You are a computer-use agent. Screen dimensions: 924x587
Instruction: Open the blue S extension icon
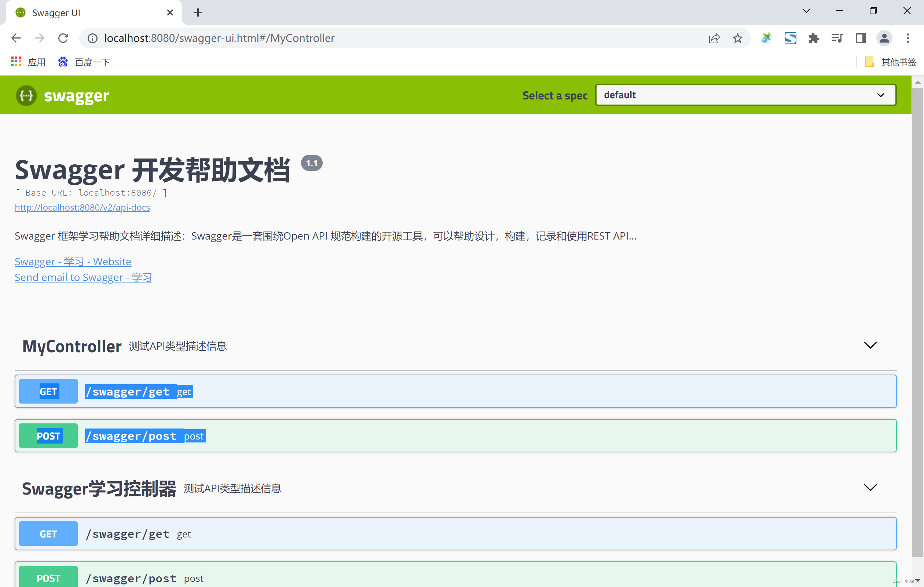(x=791, y=38)
